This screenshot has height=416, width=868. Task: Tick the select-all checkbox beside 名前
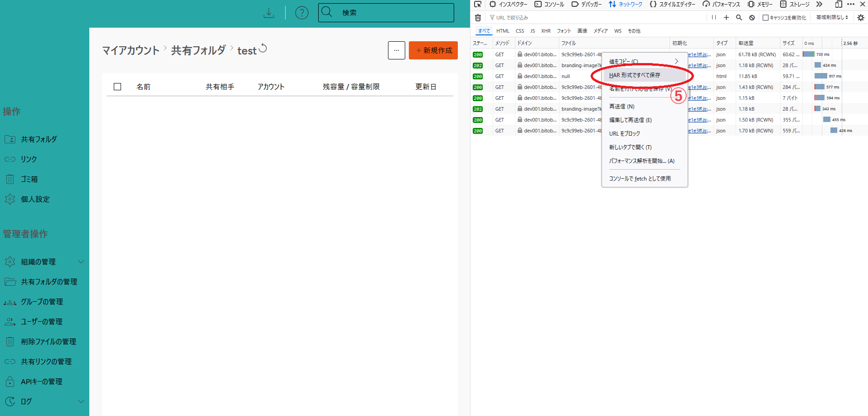pos(117,87)
